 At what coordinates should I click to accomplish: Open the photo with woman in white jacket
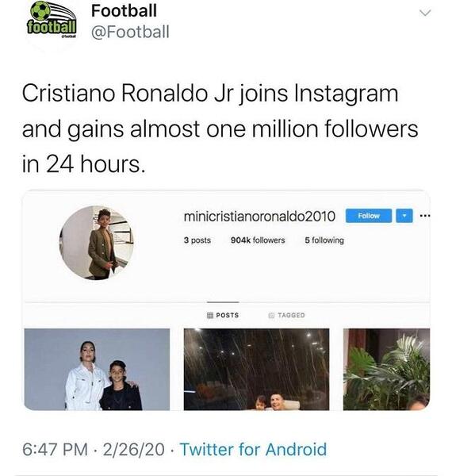coord(97,370)
